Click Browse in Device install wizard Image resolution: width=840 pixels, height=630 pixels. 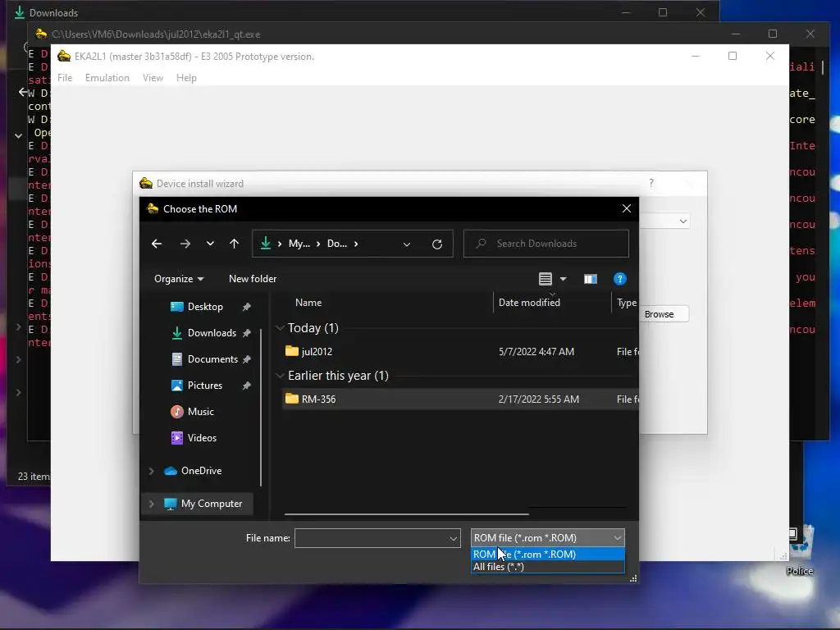tap(659, 314)
